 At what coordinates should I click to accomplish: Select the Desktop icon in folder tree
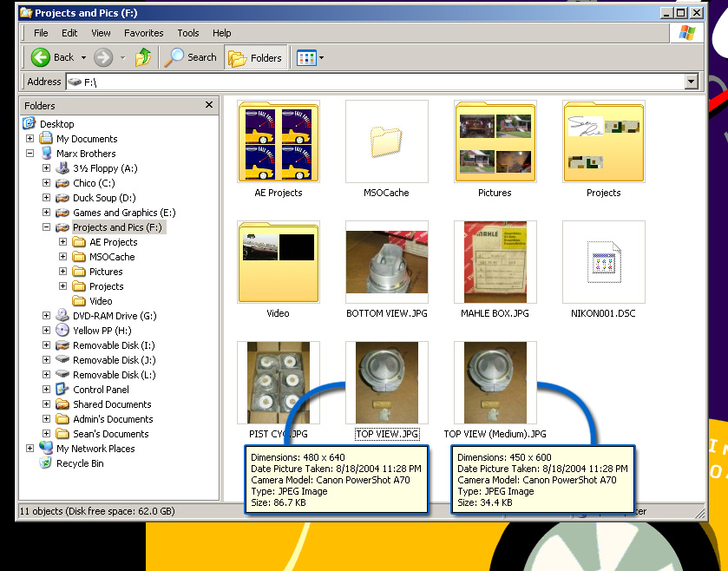pos(30,123)
